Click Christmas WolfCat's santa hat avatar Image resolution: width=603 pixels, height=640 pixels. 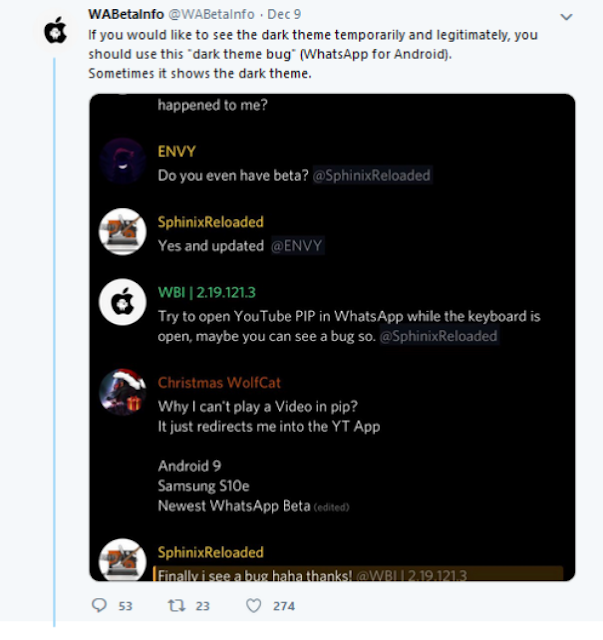pos(122,392)
